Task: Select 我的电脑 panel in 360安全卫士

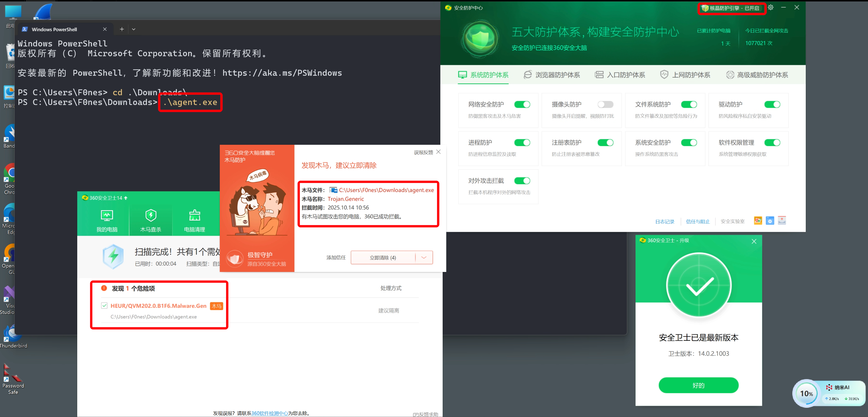Action: tap(106, 220)
